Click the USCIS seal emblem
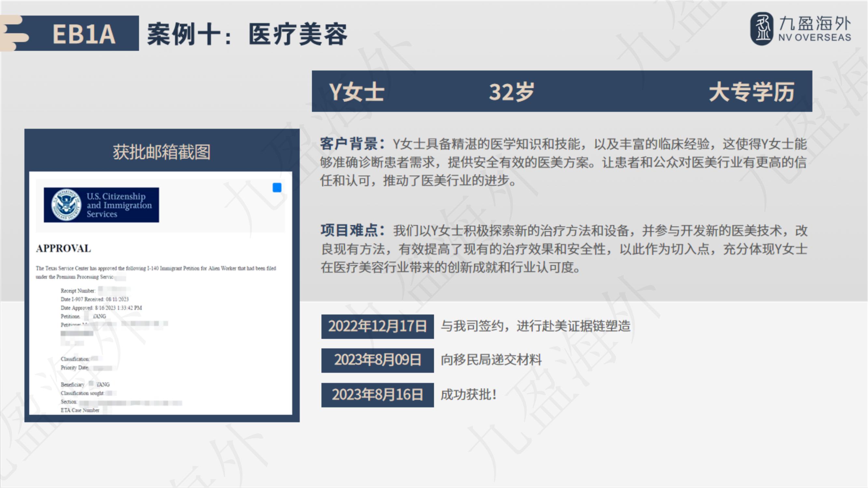This screenshot has height=488, width=868. (66, 205)
